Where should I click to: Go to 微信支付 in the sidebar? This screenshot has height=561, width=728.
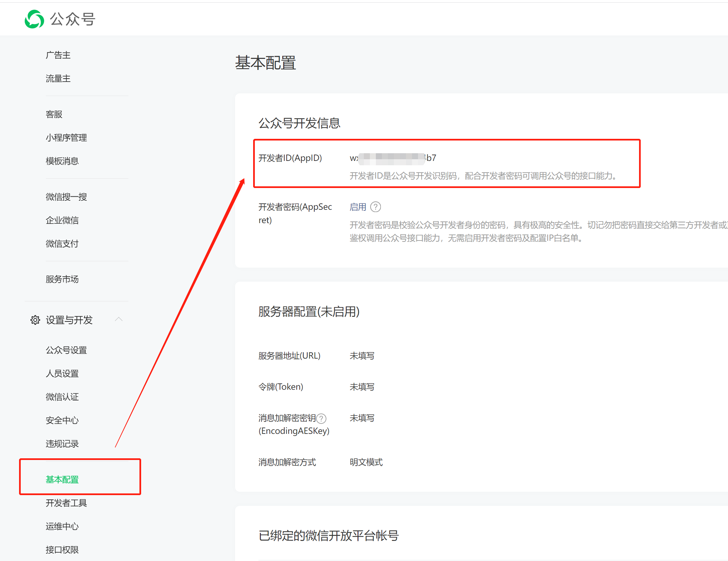pos(62,244)
